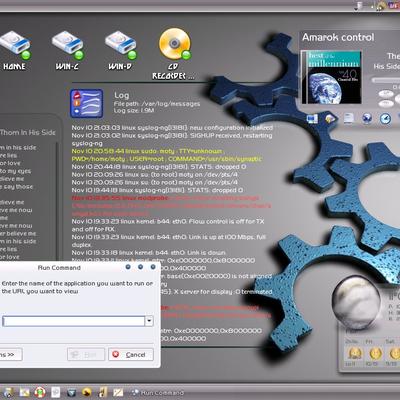Viewport: 400px width, 400px height.
Task: Click the purple tray icon at top right
Action: click(394, 5)
